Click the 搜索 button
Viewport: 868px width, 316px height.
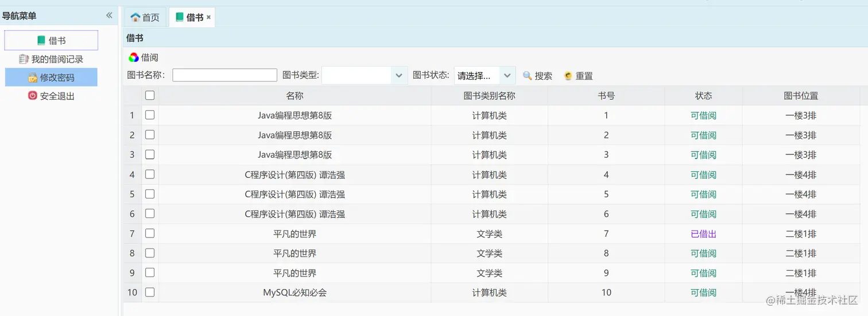(x=537, y=76)
